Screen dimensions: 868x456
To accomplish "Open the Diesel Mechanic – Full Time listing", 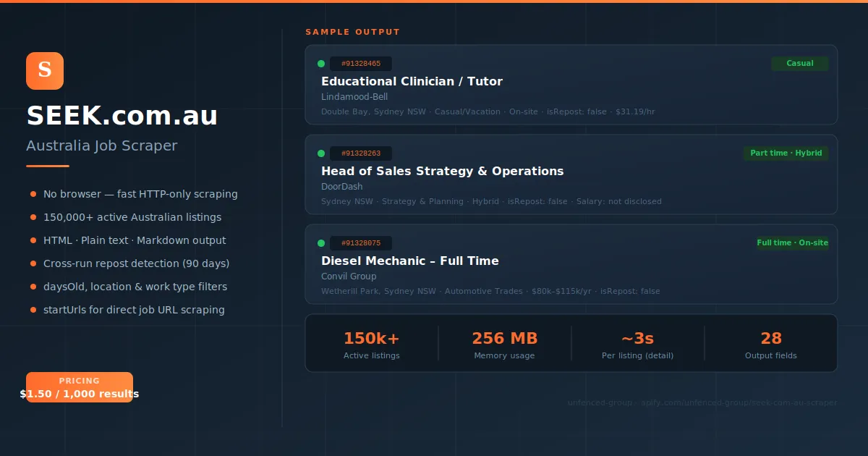I will click(x=409, y=261).
